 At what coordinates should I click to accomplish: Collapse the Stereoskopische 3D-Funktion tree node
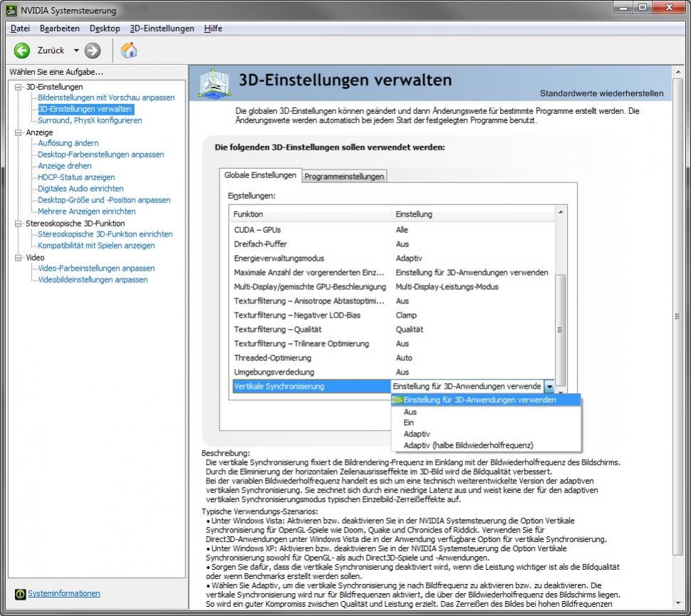click(x=18, y=224)
